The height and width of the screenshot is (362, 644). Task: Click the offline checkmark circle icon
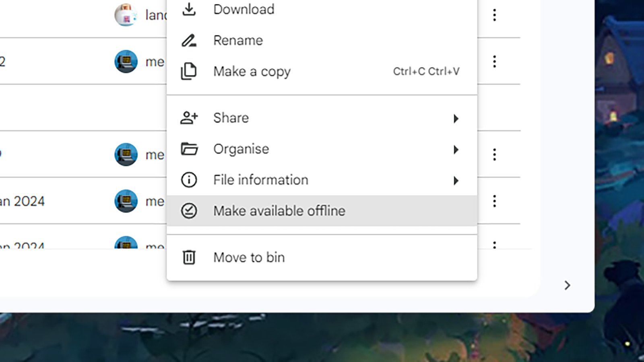click(x=189, y=211)
